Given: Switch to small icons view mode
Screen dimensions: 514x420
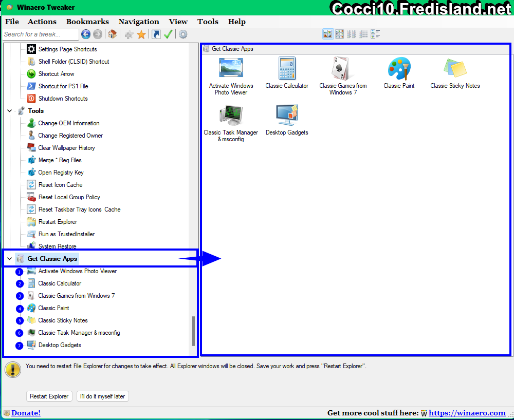Looking at the screenshot, I should [352, 34].
